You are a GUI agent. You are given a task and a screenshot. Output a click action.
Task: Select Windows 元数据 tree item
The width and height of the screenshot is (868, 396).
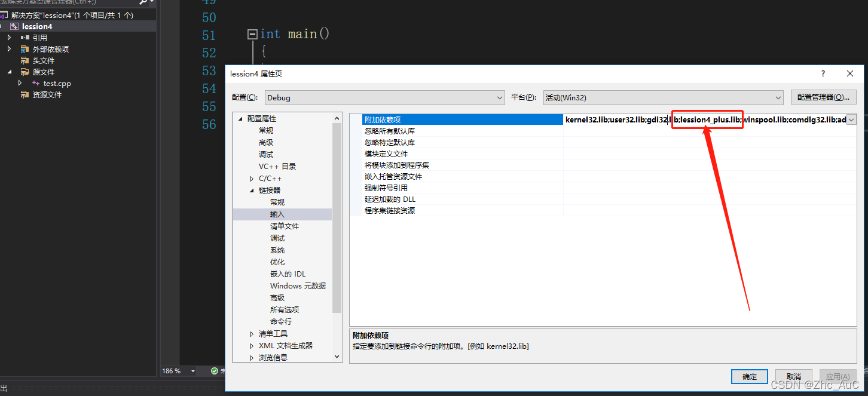298,286
